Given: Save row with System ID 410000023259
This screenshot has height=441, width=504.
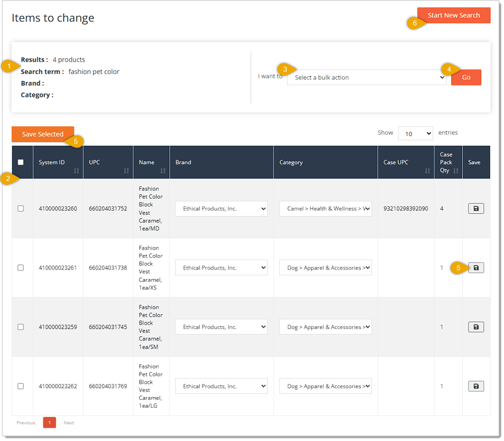Looking at the screenshot, I should pyautogui.click(x=476, y=327).
